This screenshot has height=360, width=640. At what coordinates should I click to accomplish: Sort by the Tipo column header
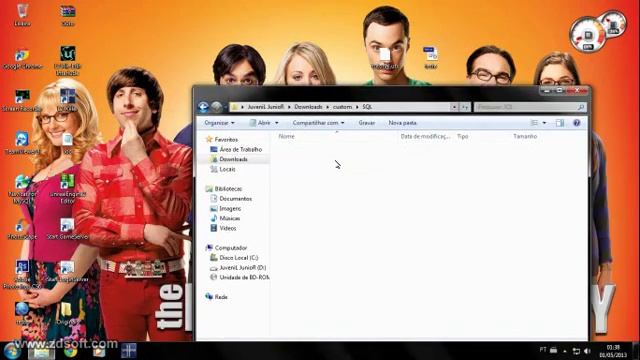point(462,136)
